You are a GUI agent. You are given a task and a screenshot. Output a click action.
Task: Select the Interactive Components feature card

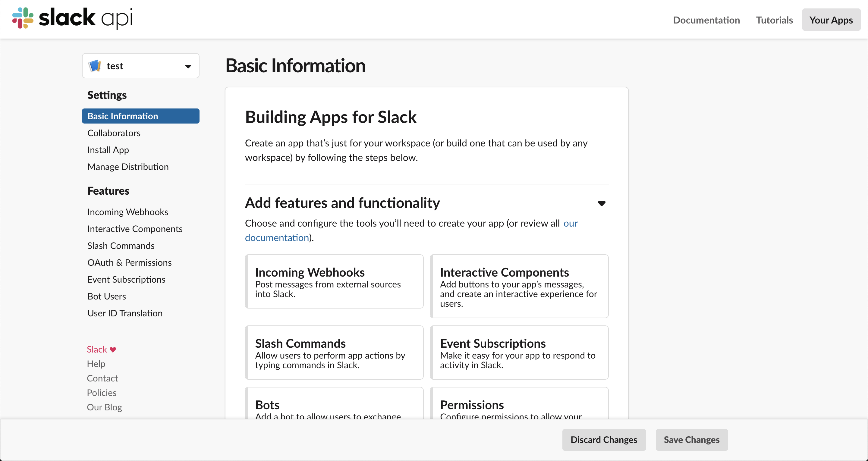click(x=519, y=286)
